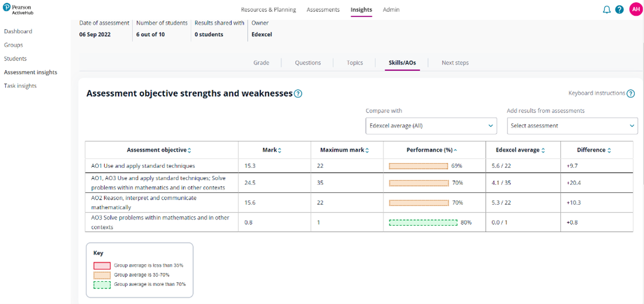Open the Next steps tab

(x=455, y=63)
